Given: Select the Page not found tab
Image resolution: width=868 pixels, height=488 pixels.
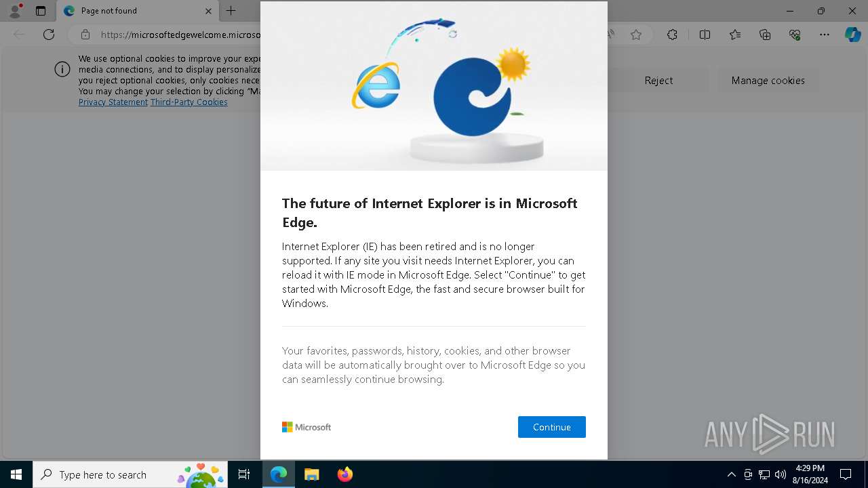Looking at the screenshot, I should (x=138, y=11).
